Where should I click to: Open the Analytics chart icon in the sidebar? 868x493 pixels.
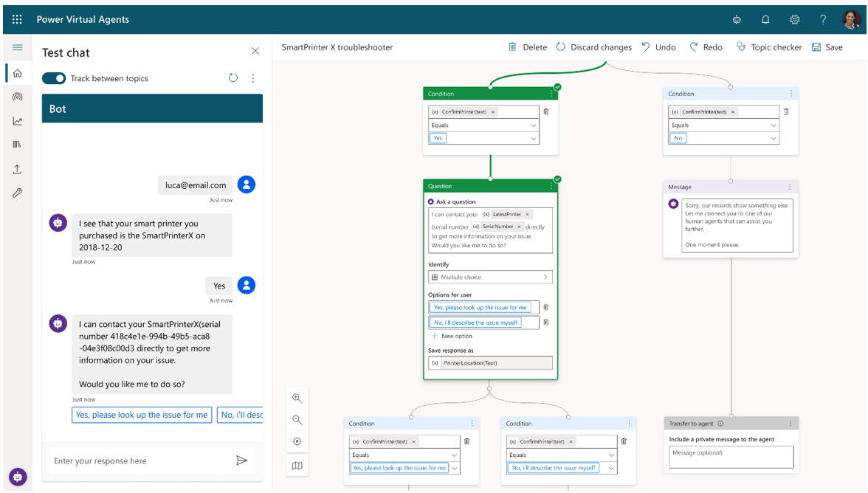tap(18, 121)
